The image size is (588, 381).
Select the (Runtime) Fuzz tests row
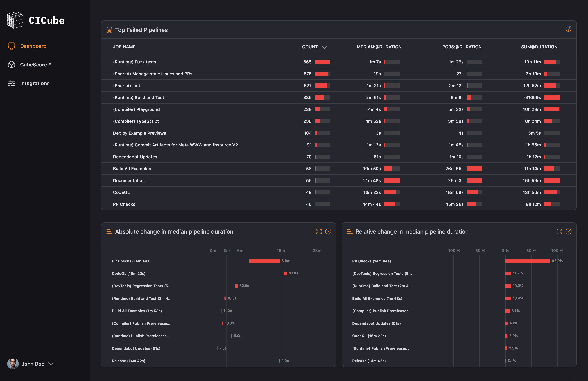[x=339, y=62]
